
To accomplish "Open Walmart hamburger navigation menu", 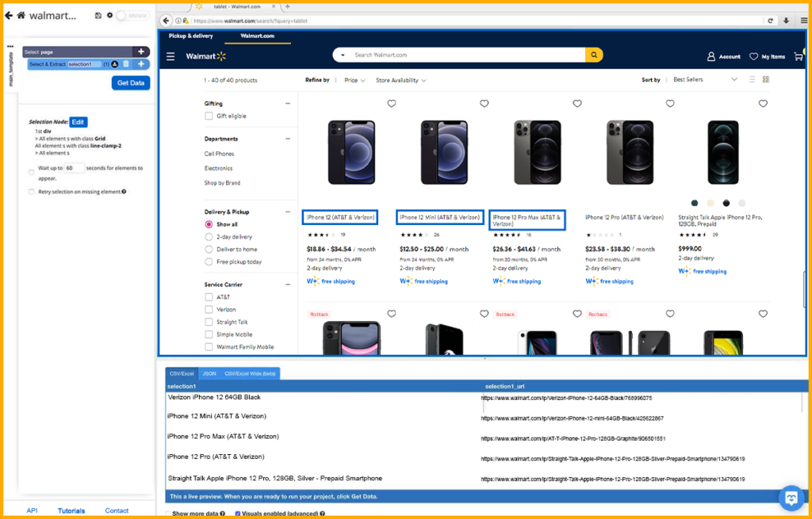I will point(170,56).
